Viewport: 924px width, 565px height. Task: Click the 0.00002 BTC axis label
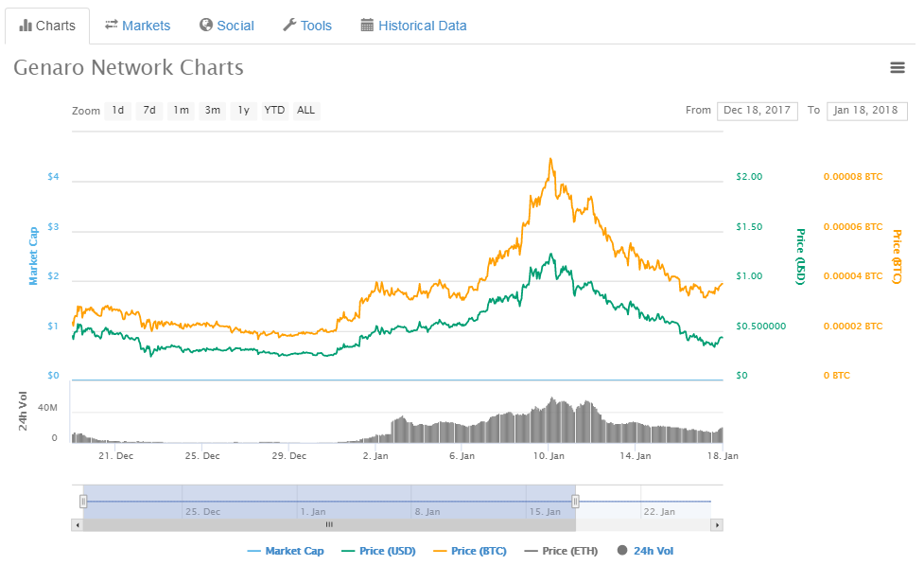pyautogui.click(x=853, y=327)
